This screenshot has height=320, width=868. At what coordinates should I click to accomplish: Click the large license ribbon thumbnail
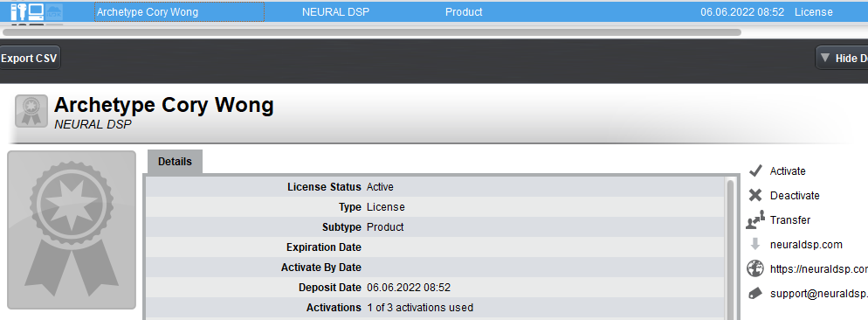pyautogui.click(x=72, y=230)
